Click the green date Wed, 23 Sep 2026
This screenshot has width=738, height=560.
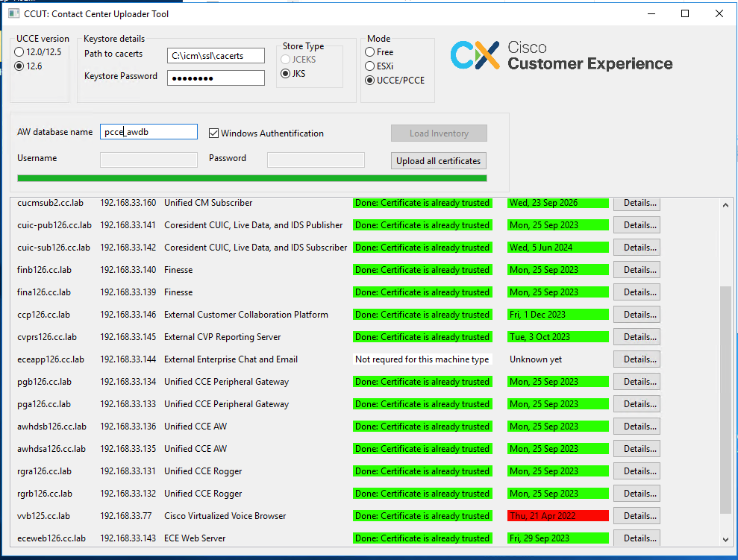(558, 203)
